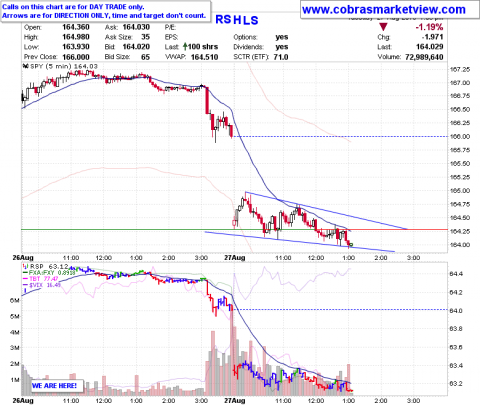Click the 3M volume axis label
The height and width of the screenshot is (406, 480).
tap(14, 348)
